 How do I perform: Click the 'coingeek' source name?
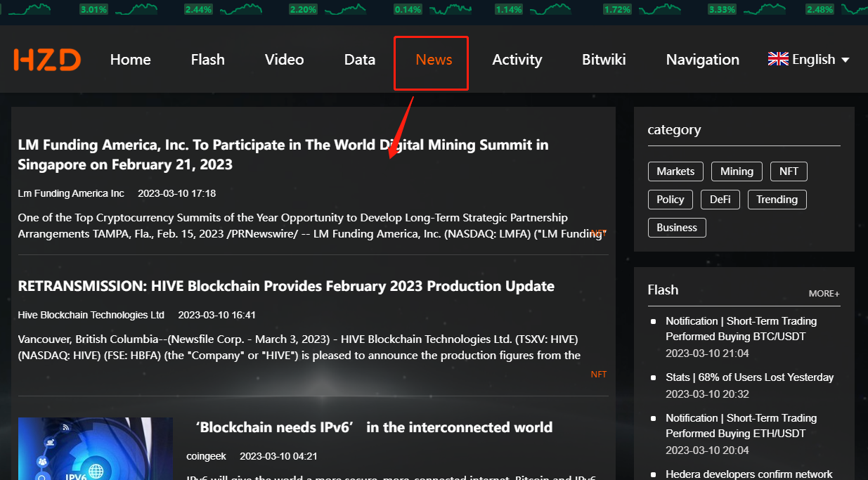click(x=207, y=456)
